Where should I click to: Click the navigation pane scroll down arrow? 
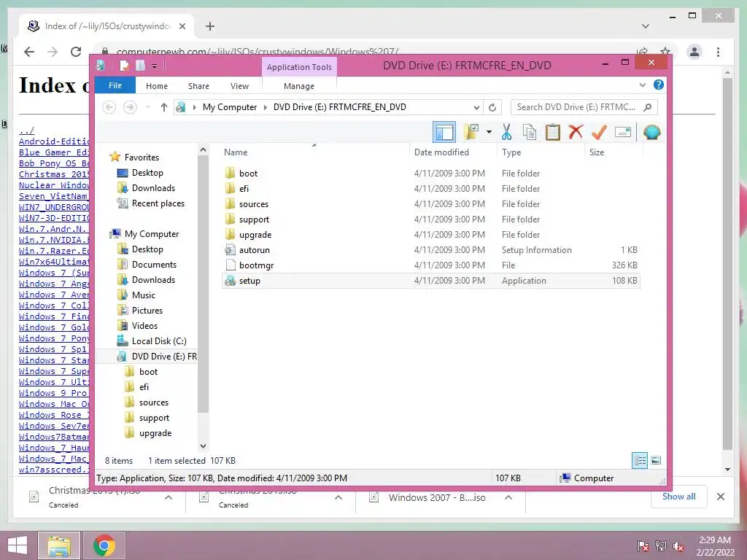tap(203, 446)
